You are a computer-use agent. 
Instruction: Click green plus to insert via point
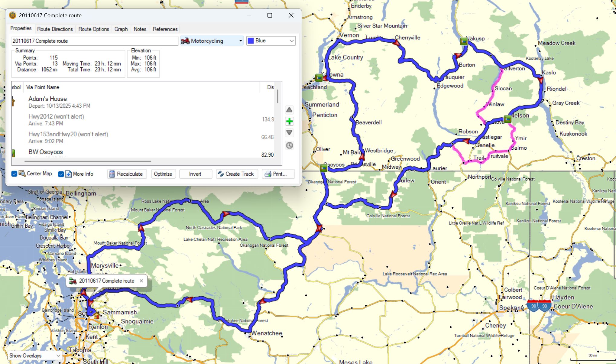[x=289, y=122]
